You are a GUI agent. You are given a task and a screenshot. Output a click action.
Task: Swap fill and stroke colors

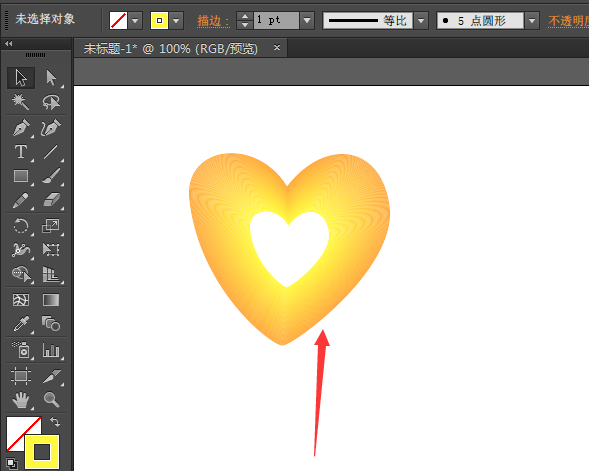coord(55,422)
